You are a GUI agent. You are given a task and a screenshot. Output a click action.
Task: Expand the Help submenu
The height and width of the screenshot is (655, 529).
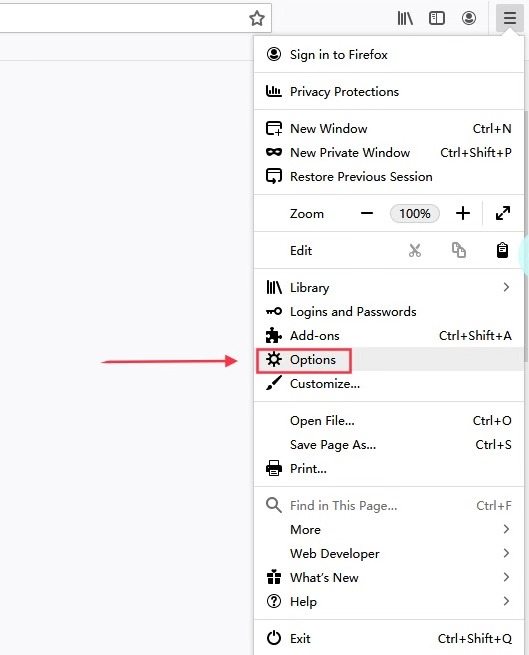point(389,602)
